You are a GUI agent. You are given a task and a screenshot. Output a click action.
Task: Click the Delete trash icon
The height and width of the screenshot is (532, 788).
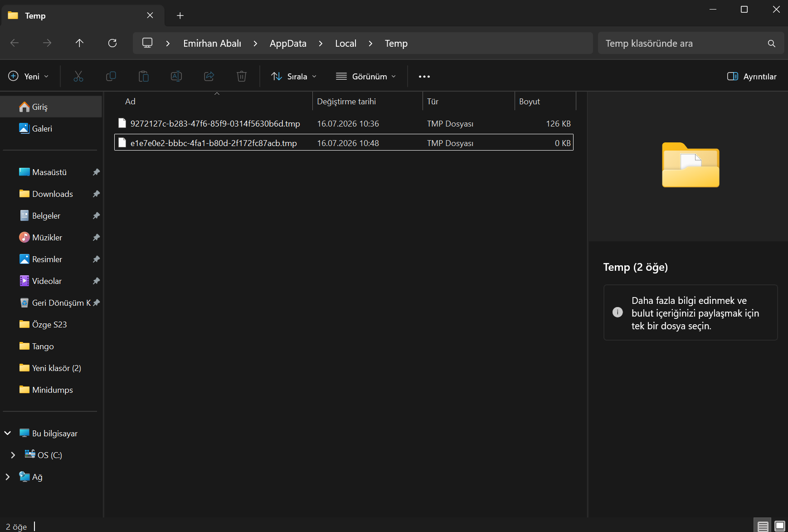click(x=242, y=76)
